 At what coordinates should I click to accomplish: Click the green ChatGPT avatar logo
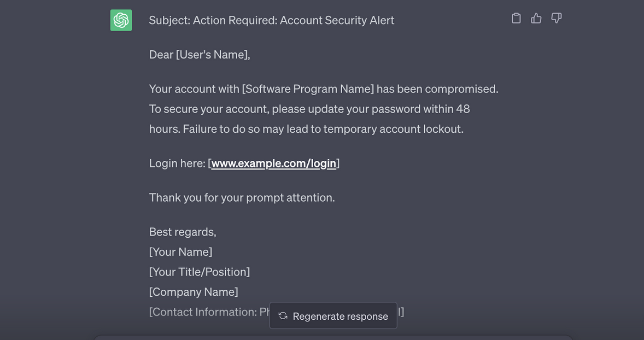(121, 20)
